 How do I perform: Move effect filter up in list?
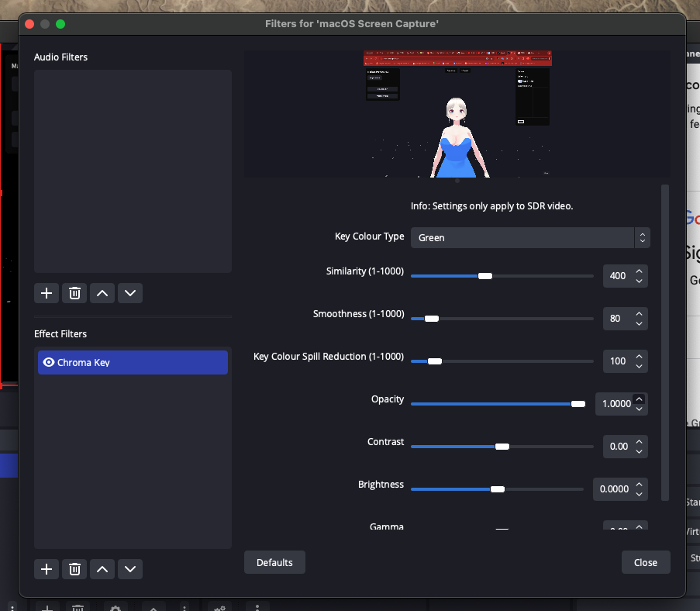coord(102,569)
